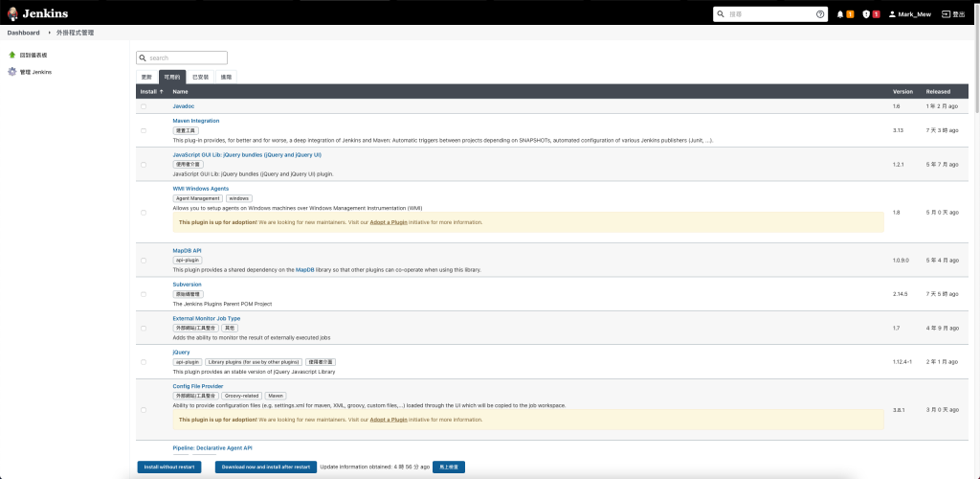Check the MapDB API plugin checkbox
This screenshot has width=980, height=479.
(x=144, y=261)
